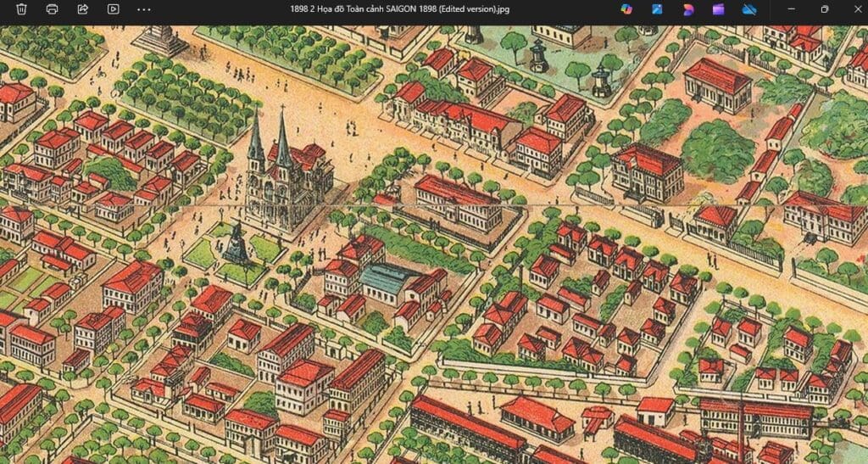Click the crossed-out OneDrive cloud icon
Image resolution: width=868 pixels, height=464 pixels.
[748, 9]
